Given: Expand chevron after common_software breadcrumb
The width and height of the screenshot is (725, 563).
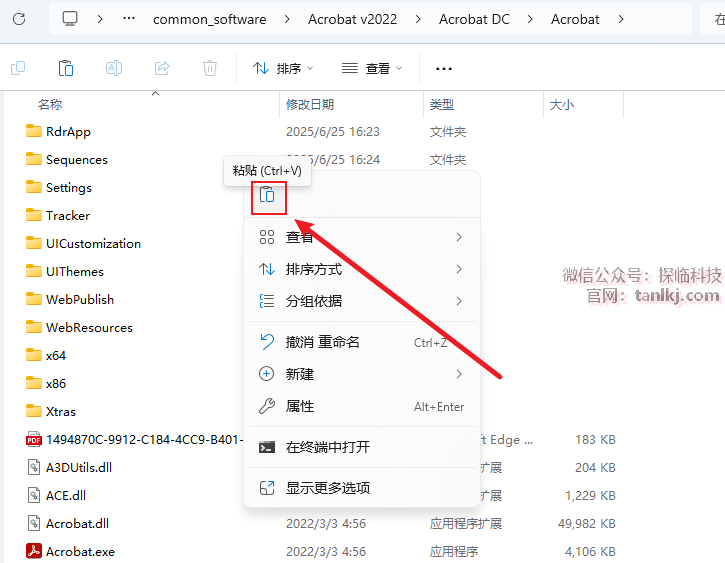Looking at the screenshot, I should (287, 19).
